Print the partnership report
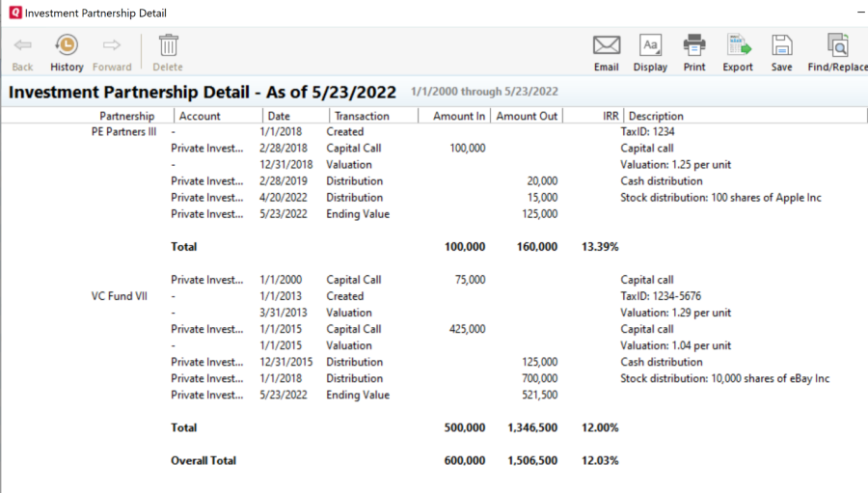The height and width of the screenshot is (493, 868). tap(694, 45)
